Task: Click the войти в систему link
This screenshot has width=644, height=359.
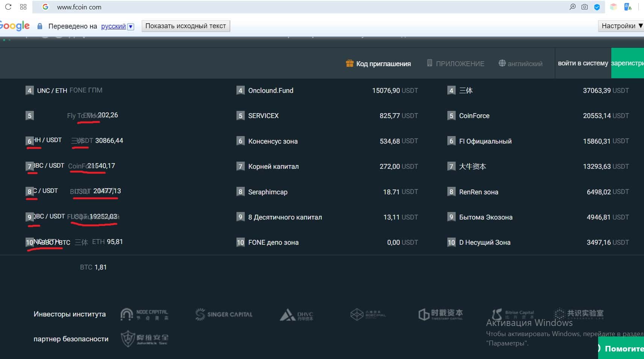Action: [x=583, y=63]
